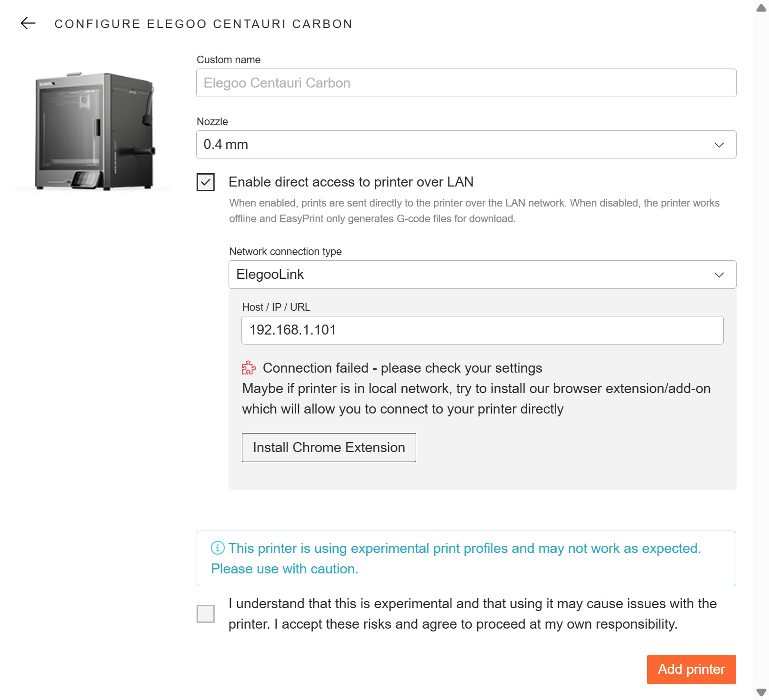Click the Custom name input field
The width and height of the screenshot is (769, 700).
coord(466,83)
